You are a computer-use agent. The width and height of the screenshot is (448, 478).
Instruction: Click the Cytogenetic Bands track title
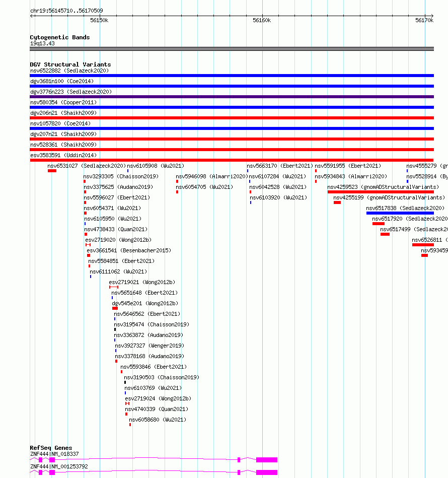click(x=60, y=37)
